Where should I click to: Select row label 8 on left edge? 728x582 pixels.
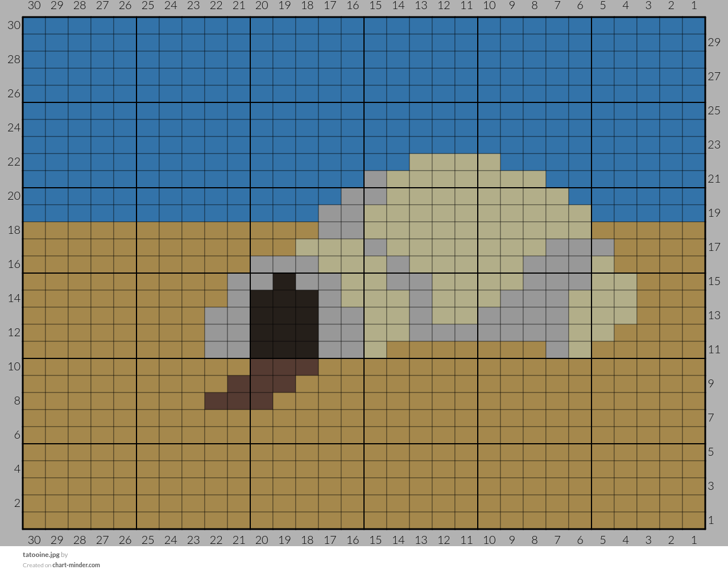[x=17, y=401]
